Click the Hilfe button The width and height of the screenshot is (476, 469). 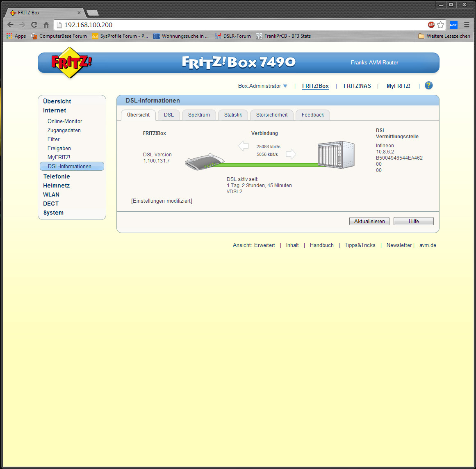413,222
